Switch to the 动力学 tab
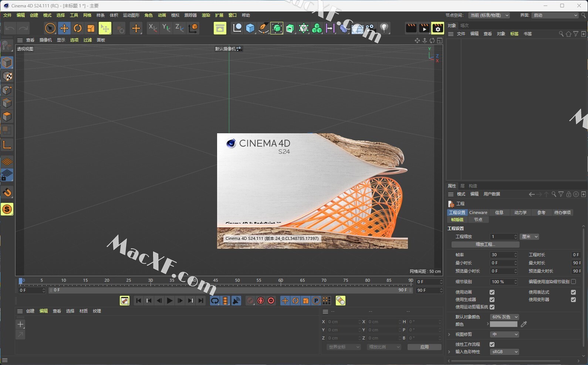Image resolution: width=588 pixels, height=365 pixels. point(520,212)
